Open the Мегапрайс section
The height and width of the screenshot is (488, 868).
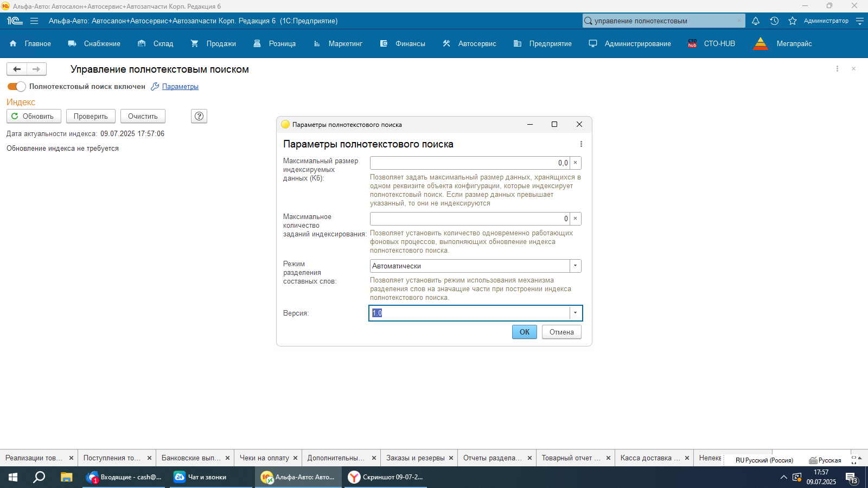[783, 43]
